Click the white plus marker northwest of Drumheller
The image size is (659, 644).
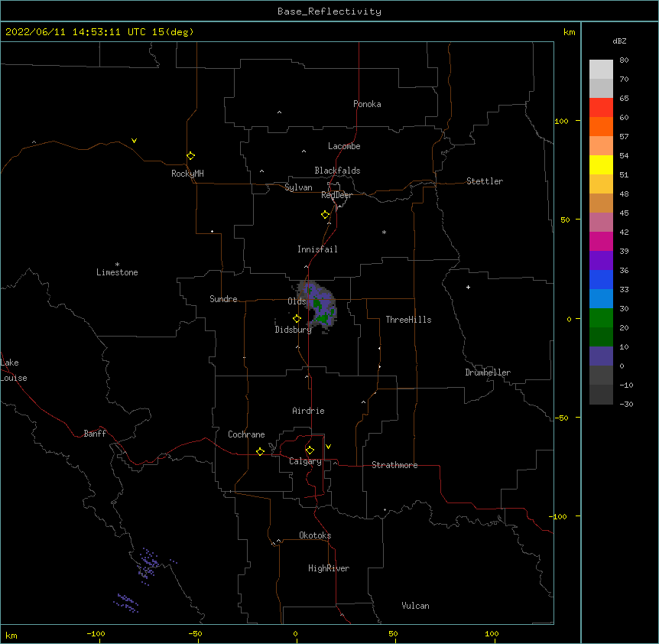pos(468,287)
